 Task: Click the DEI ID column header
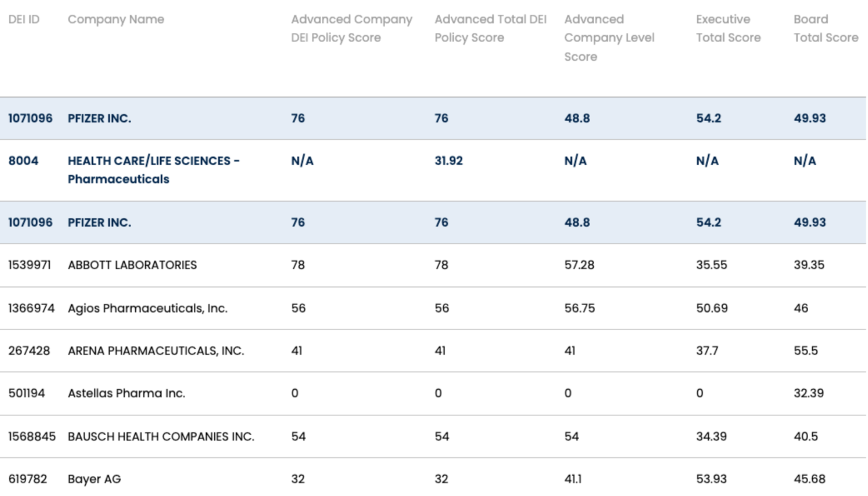pos(24,19)
